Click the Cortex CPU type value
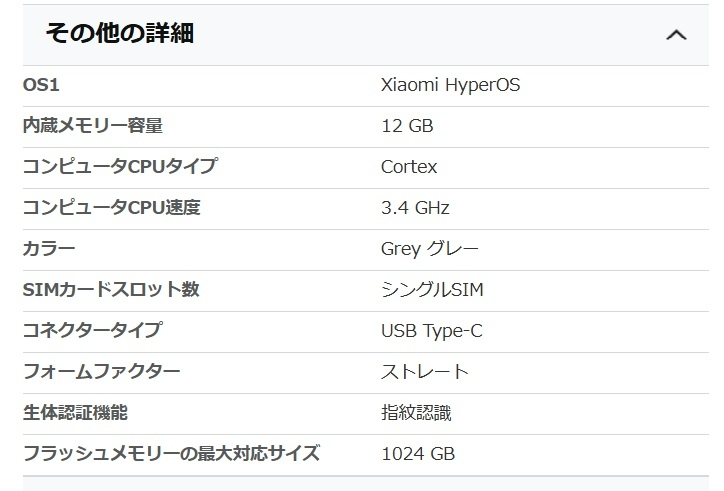 coord(409,167)
